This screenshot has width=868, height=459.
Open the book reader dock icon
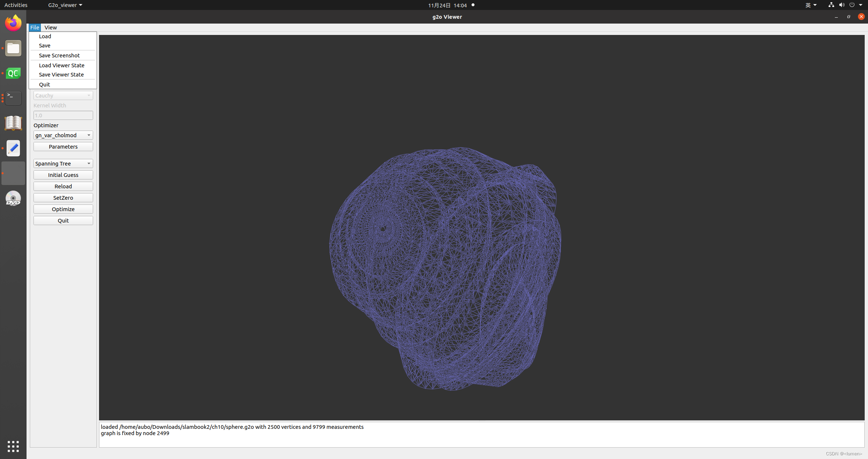coord(13,123)
